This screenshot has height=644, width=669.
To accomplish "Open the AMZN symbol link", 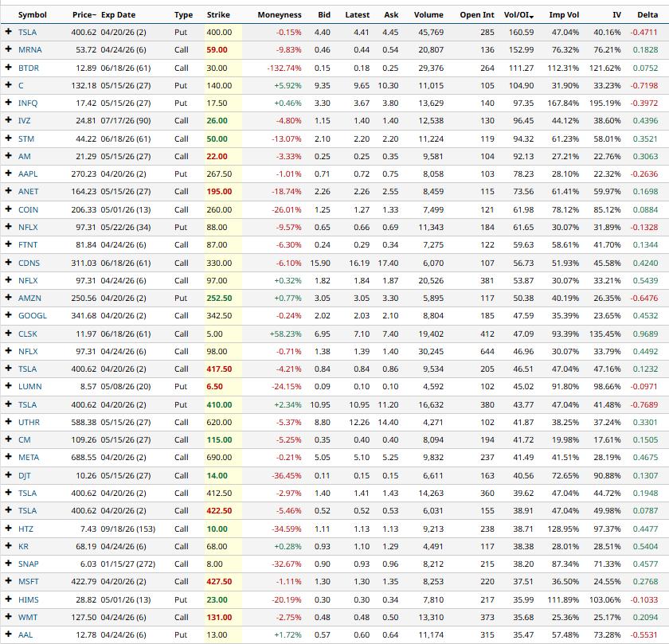I will (x=30, y=298).
